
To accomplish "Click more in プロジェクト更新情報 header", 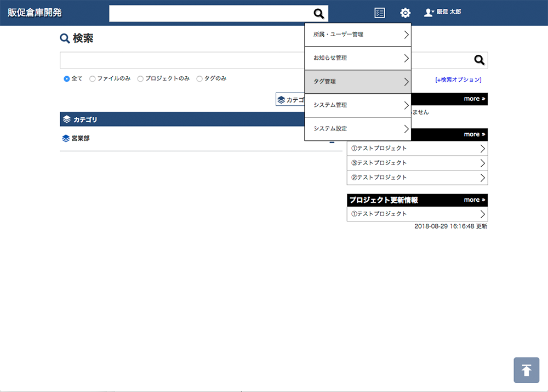I will [x=474, y=200].
